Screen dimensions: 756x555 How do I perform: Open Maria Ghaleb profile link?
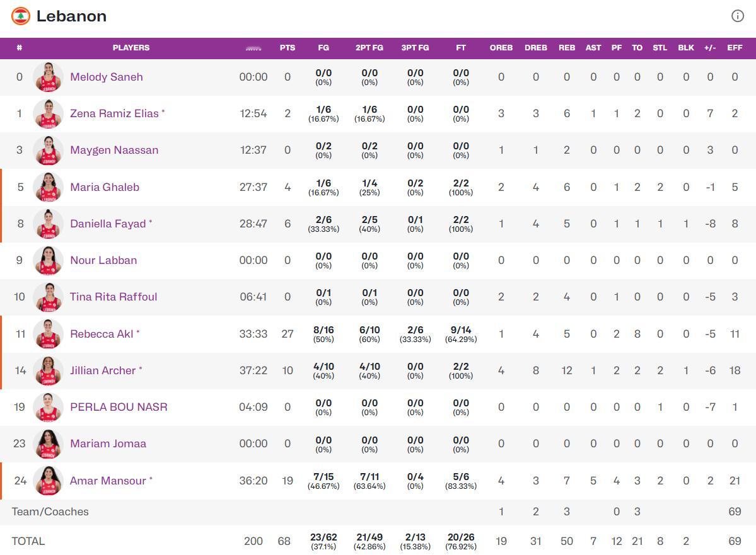pyautogui.click(x=105, y=187)
